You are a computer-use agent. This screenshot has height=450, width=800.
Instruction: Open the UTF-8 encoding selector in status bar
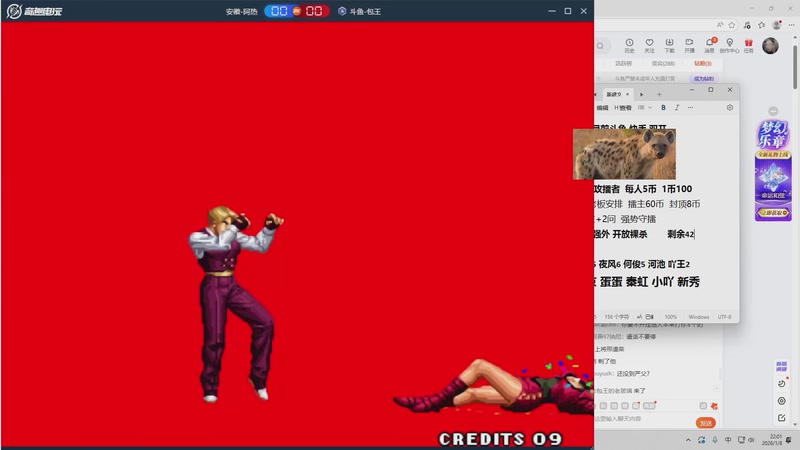724,317
